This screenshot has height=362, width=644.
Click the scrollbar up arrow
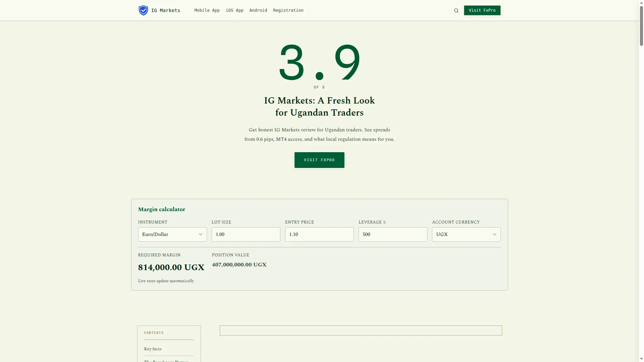coord(641,2)
